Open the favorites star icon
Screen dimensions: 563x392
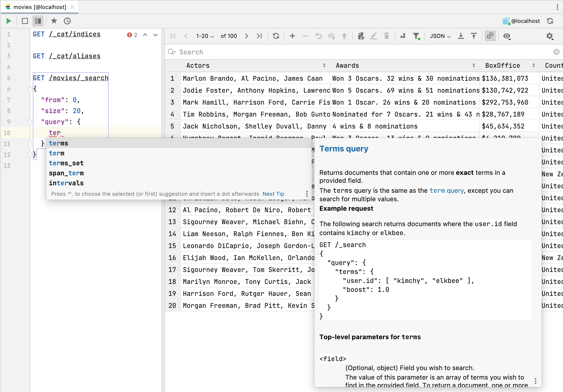point(54,21)
